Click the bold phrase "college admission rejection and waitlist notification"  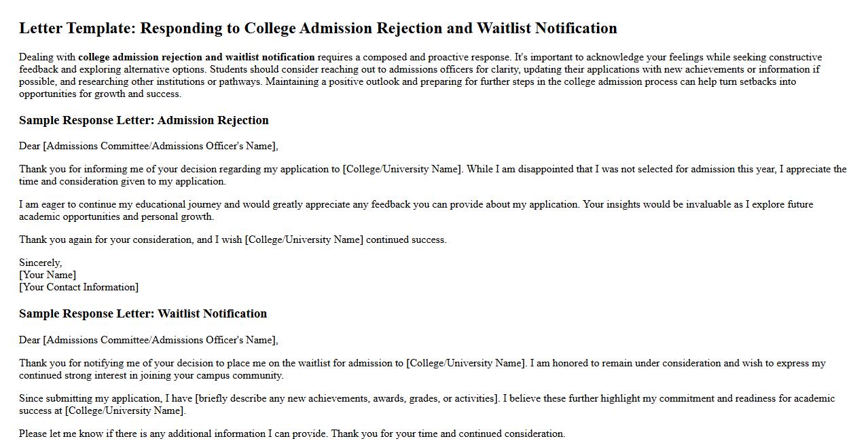(x=196, y=58)
